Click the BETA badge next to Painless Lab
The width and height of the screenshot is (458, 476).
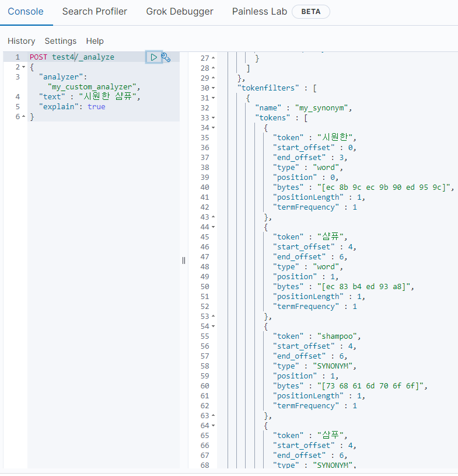click(310, 12)
